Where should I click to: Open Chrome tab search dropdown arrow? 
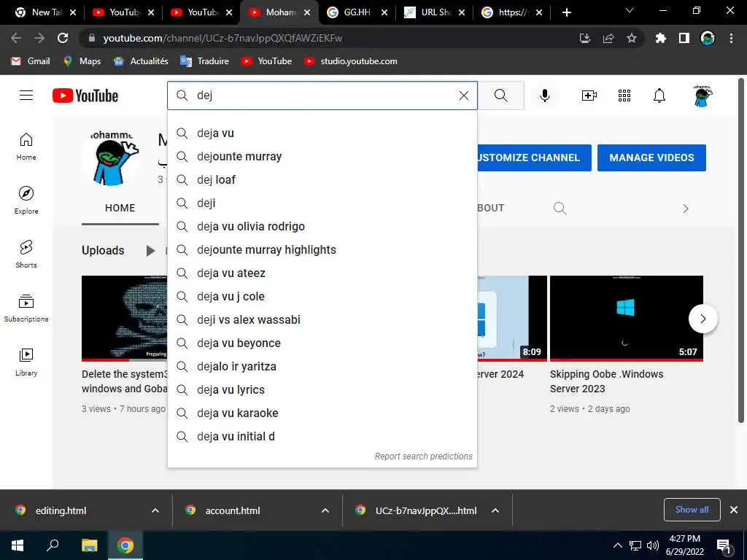[x=630, y=10]
